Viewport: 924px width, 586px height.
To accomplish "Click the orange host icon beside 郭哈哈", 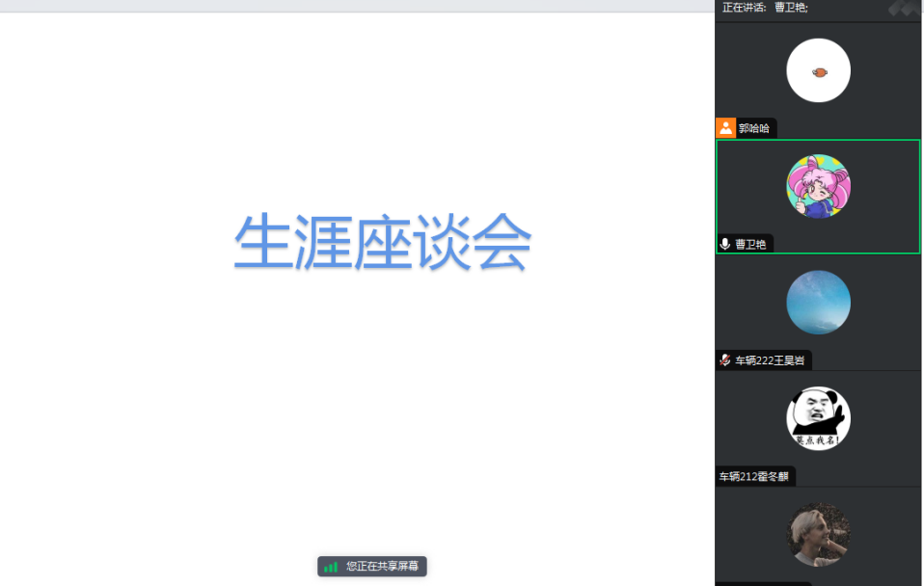I will pos(725,128).
